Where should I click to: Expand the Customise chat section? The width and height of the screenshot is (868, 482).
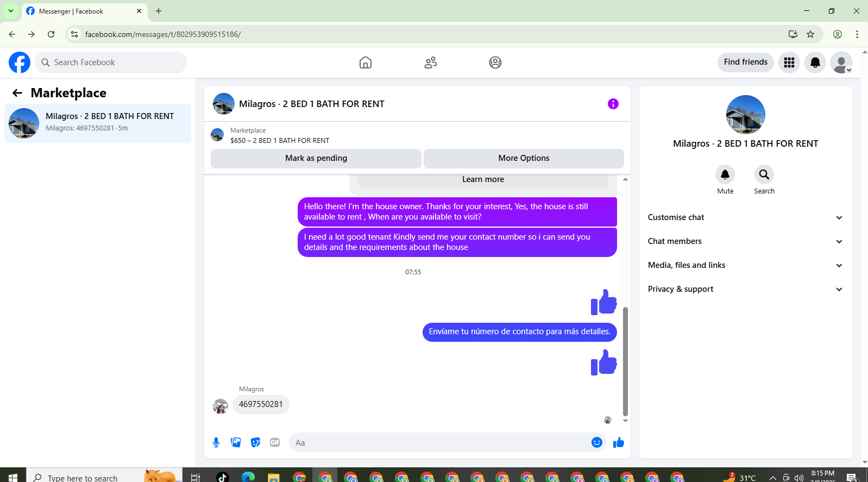(x=745, y=217)
